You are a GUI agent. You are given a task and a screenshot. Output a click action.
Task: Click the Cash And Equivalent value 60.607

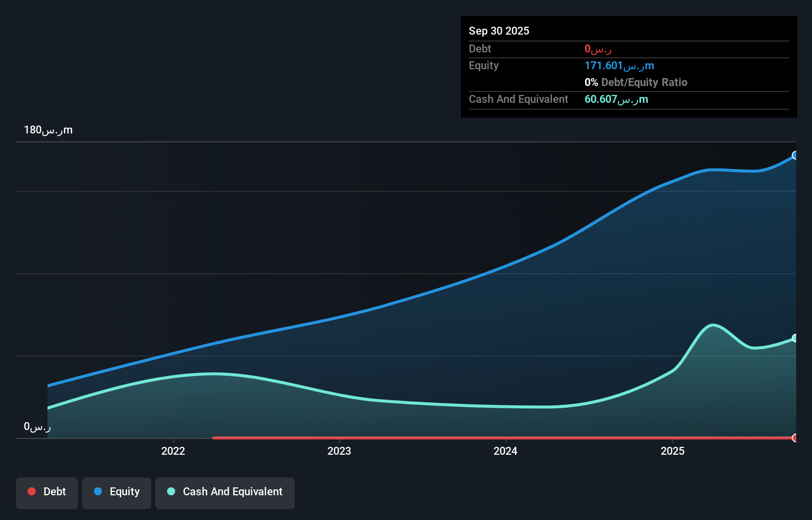click(616, 99)
